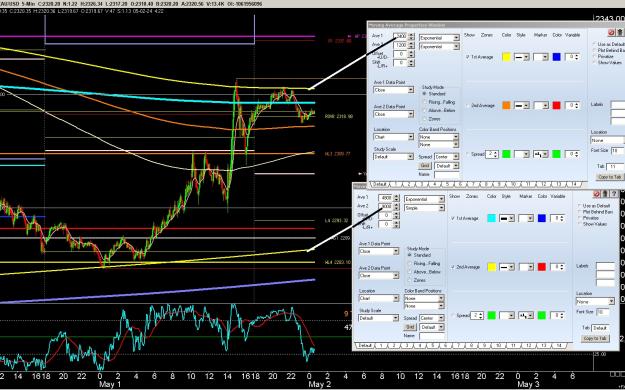Open 2nd Average marker dropdown in lower window
This screenshot has width=625, height=390.
pos(526,267)
